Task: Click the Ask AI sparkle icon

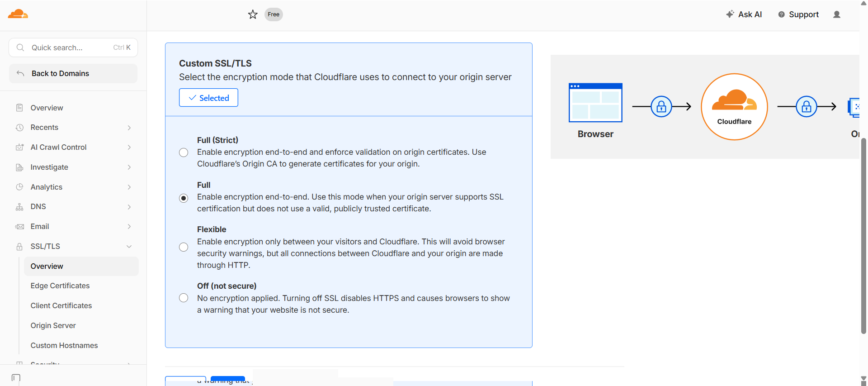Action: [x=730, y=14]
